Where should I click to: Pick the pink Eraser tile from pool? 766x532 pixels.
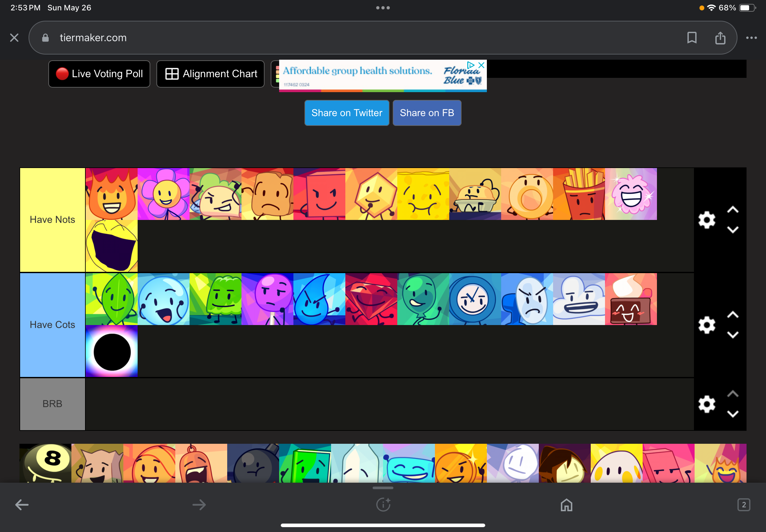[x=669, y=463]
